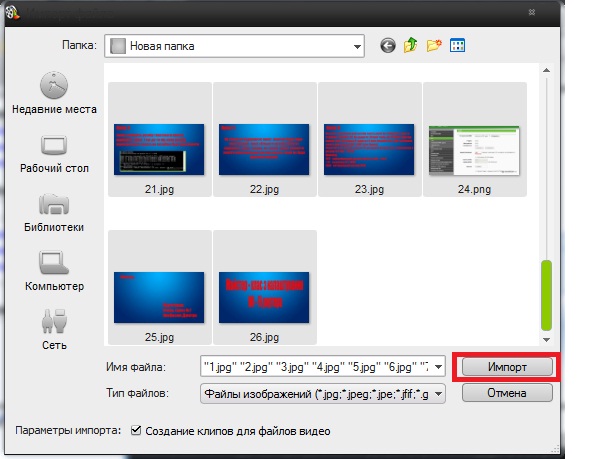Viewport: 614px width, 459px height.
Task: Toggle Создание клипов для файлов видео checkbox
Action: pyautogui.click(x=136, y=430)
